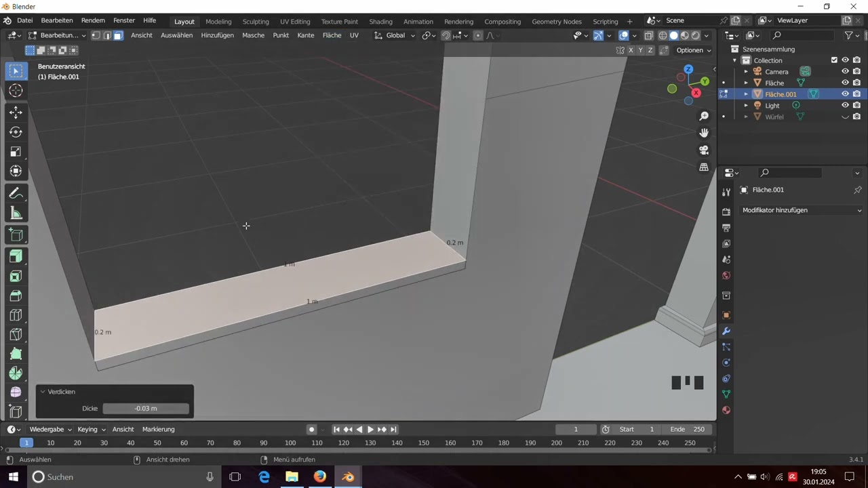Collapse the Verdicken operator panel
Image resolution: width=868 pixels, height=488 pixels.
(43, 392)
